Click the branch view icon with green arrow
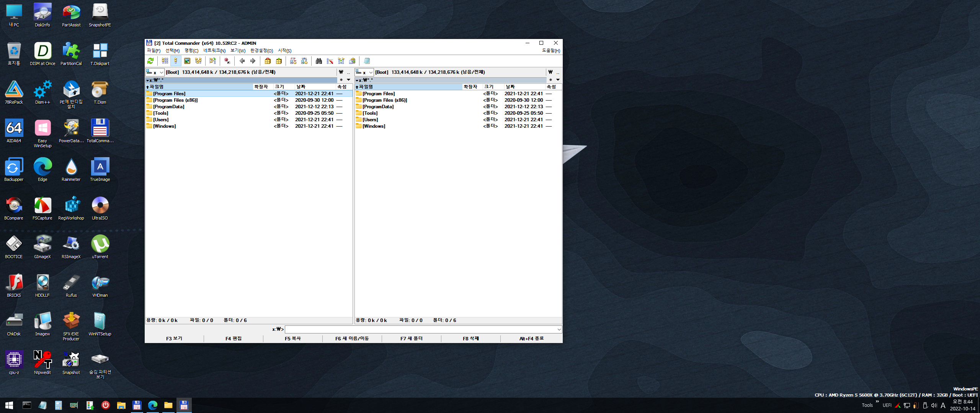980x413 pixels. (213, 61)
